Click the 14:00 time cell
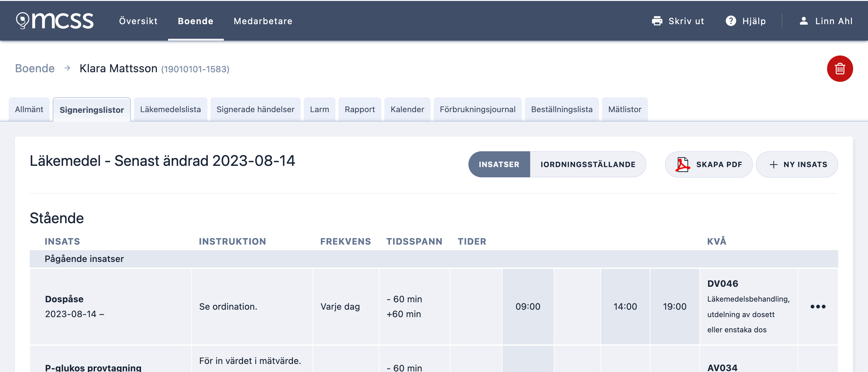868x372 pixels. 625,306
